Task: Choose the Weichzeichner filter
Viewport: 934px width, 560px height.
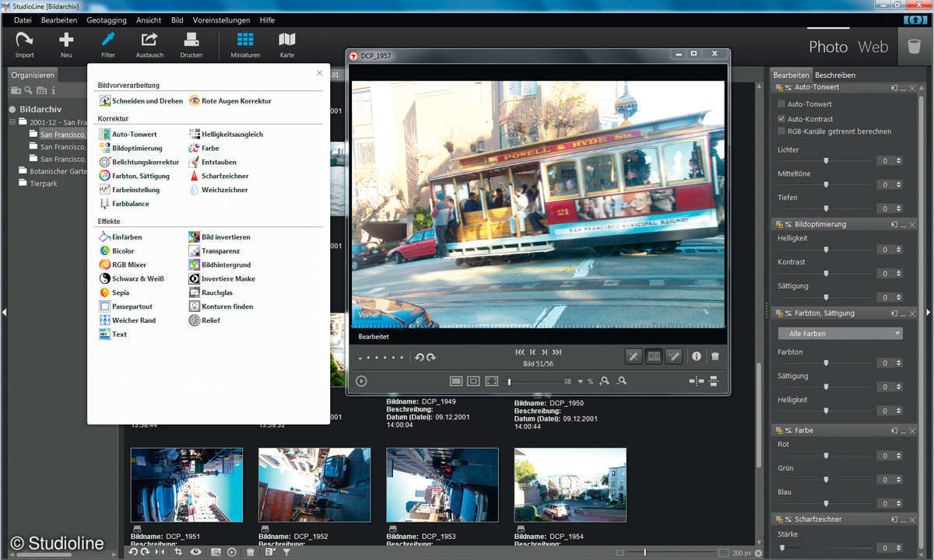Action: click(x=219, y=190)
